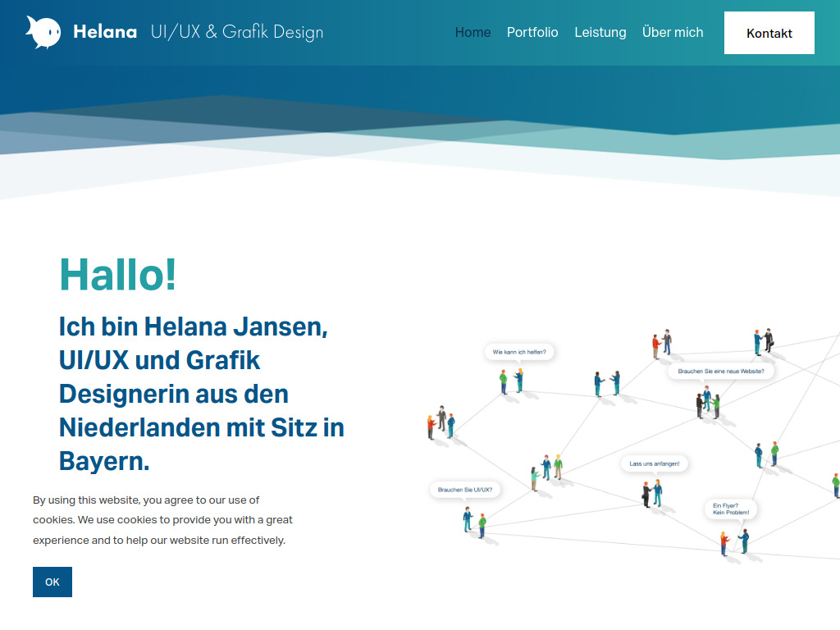Open the Portfolio navigation item
Image resolution: width=840 pixels, height=630 pixels.
pyautogui.click(x=532, y=33)
